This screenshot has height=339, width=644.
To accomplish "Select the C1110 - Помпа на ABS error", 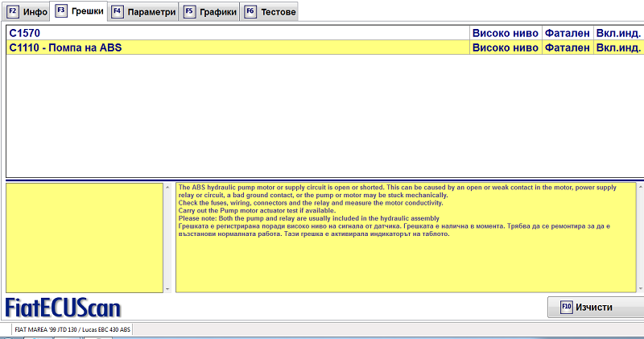I will (233, 48).
